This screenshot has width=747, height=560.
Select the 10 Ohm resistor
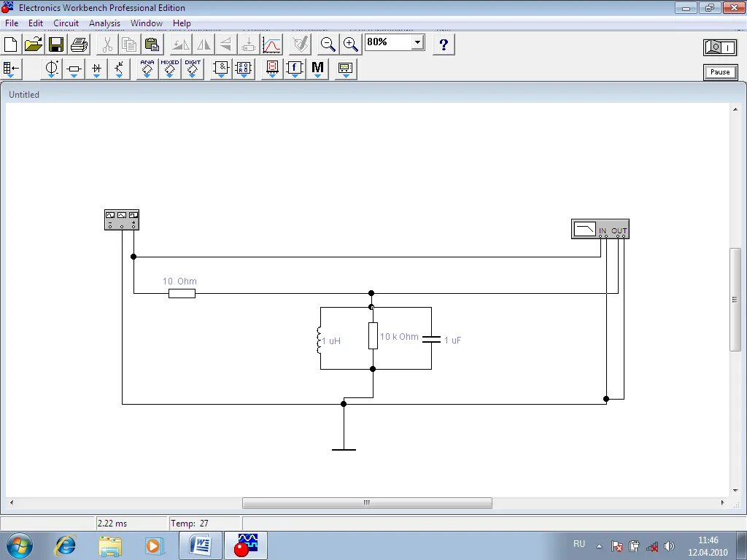(x=182, y=293)
